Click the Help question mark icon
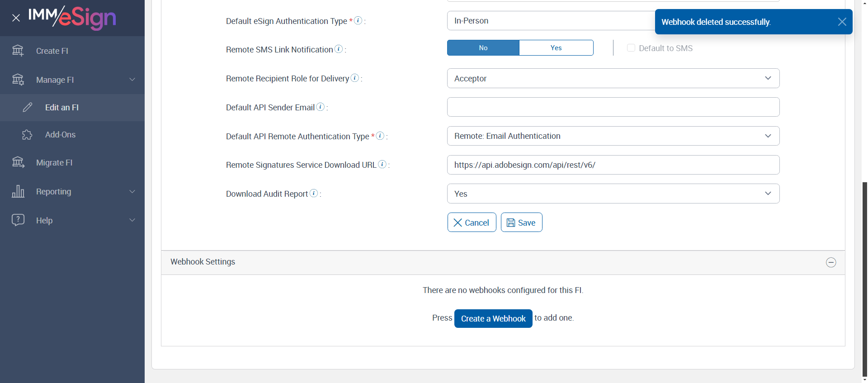Screen dimensions: 868x383 (18, 220)
